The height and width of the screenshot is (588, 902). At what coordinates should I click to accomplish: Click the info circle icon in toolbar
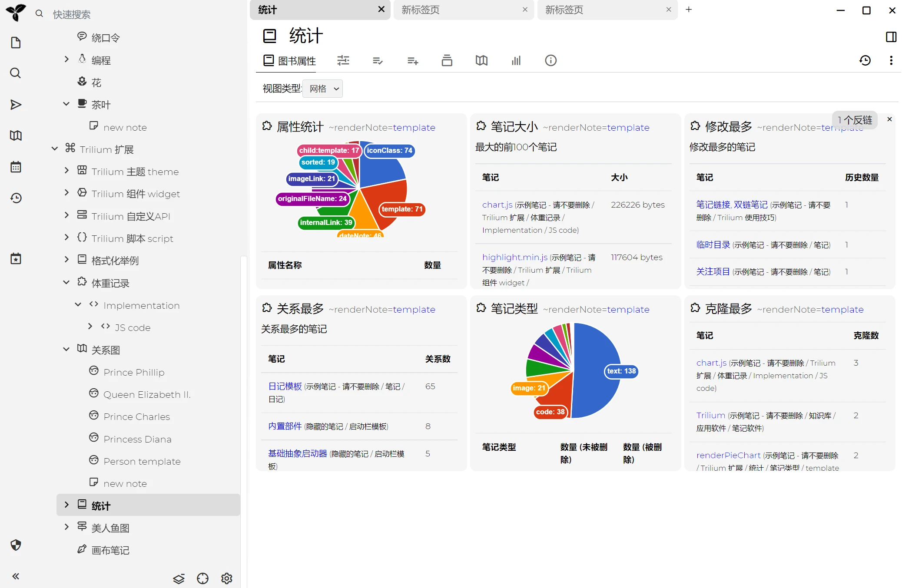[550, 60]
